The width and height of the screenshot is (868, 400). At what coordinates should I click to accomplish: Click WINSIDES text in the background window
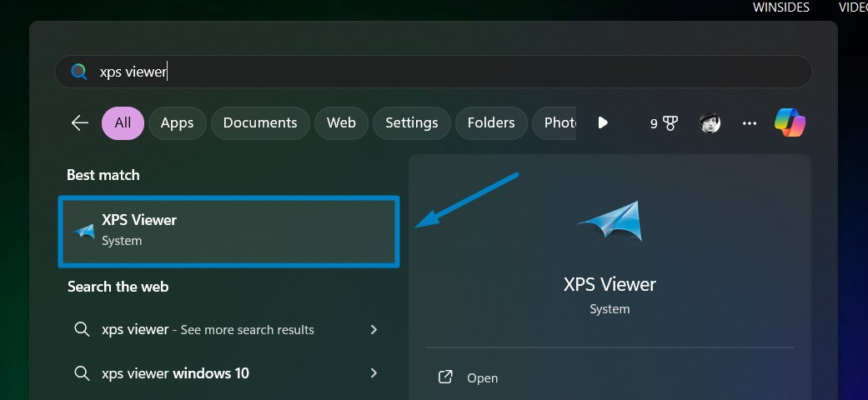pyautogui.click(x=780, y=7)
